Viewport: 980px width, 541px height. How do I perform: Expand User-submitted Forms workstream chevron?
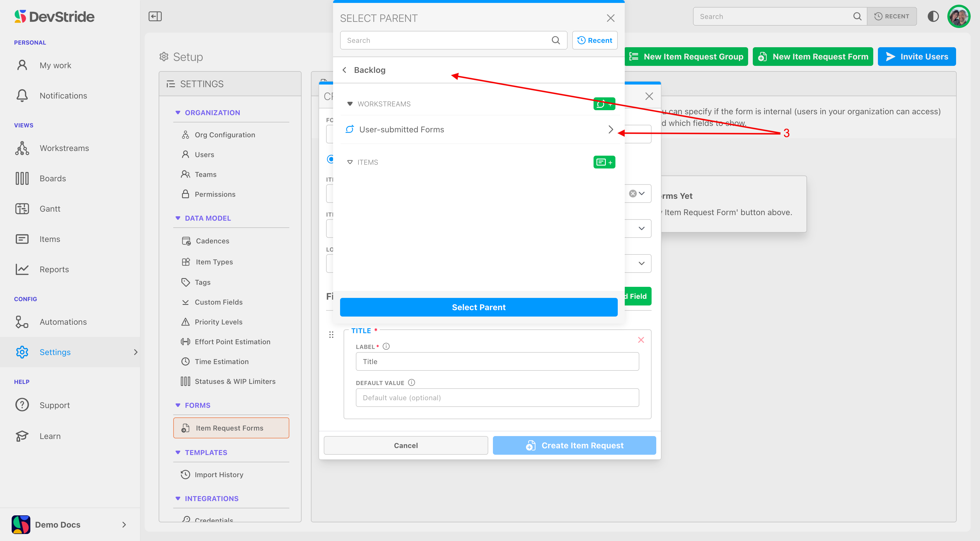pyautogui.click(x=610, y=130)
